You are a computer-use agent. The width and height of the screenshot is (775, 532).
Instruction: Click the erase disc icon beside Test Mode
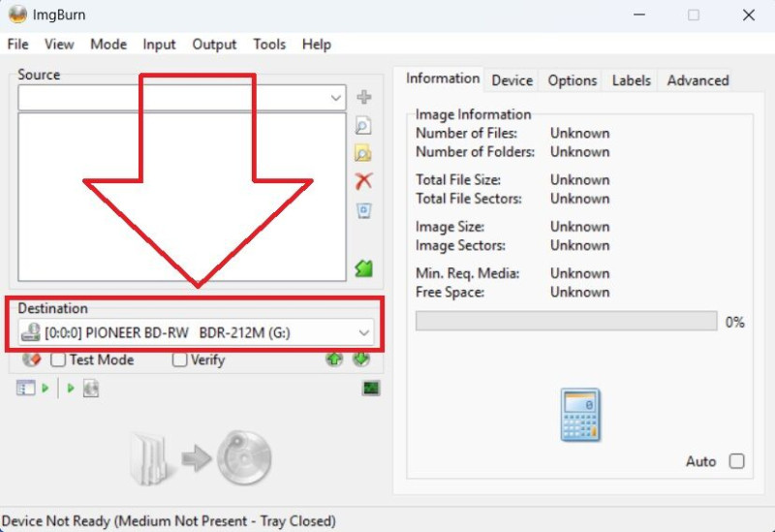[32, 360]
